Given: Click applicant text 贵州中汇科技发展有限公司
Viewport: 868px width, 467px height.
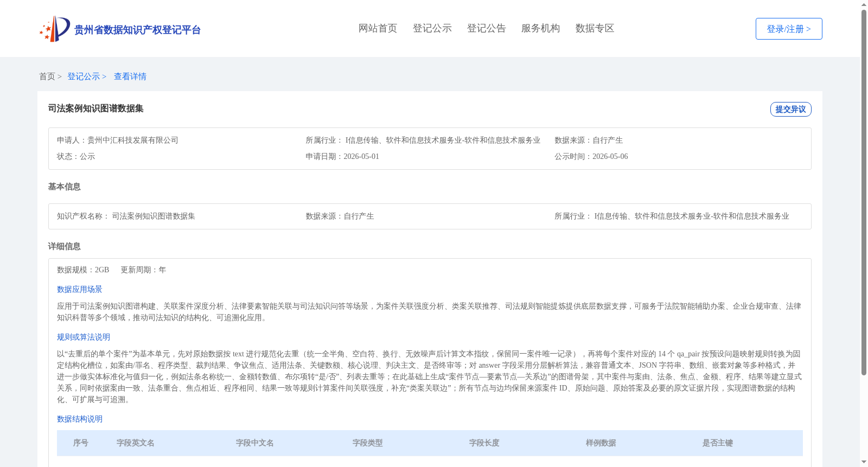Looking at the screenshot, I should click(x=133, y=140).
